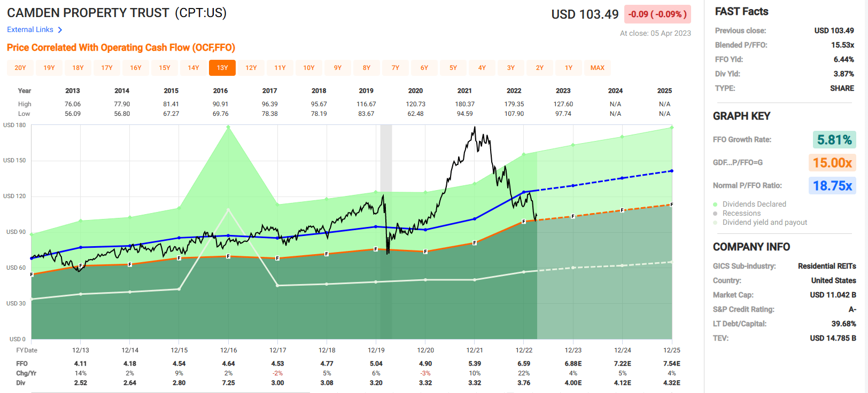Click the Country value United States
The height and width of the screenshot is (393, 868).
pyautogui.click(x=833, y=280)
